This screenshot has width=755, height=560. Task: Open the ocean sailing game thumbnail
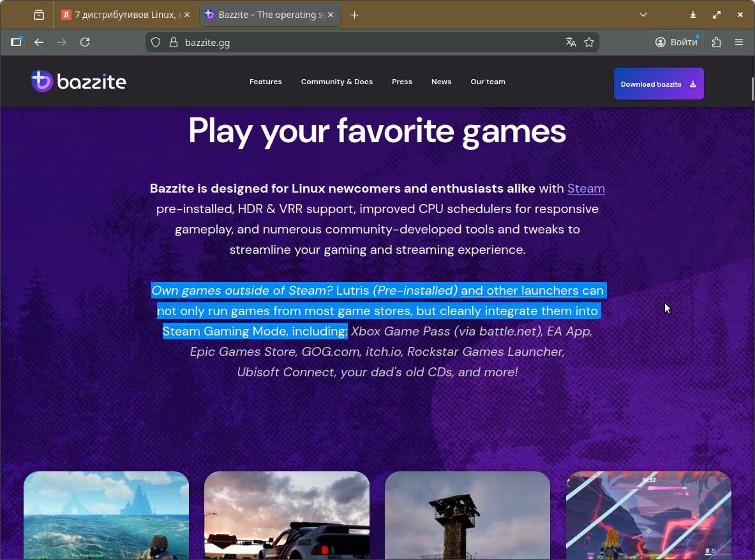[x=106, y=515]
